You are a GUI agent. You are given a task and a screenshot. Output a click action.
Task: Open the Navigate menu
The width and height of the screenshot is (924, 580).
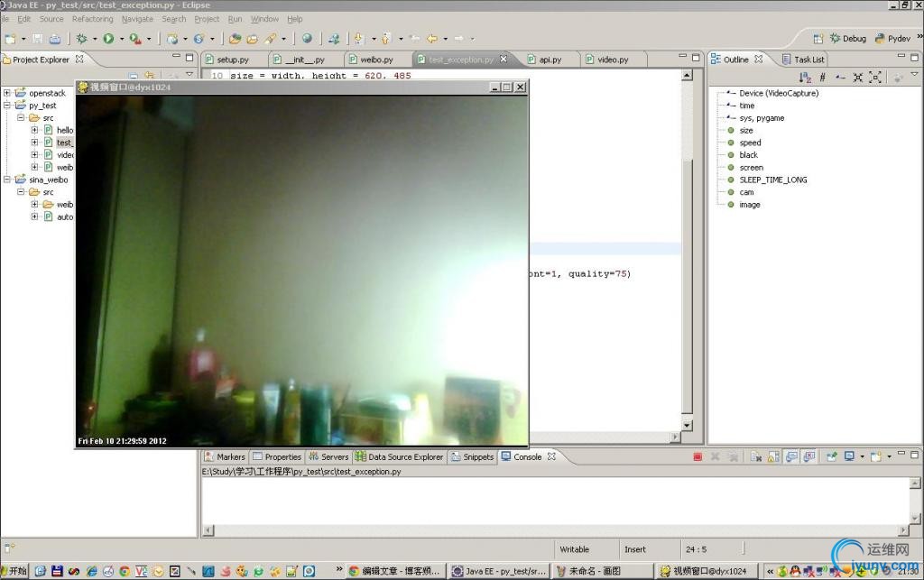137,19
